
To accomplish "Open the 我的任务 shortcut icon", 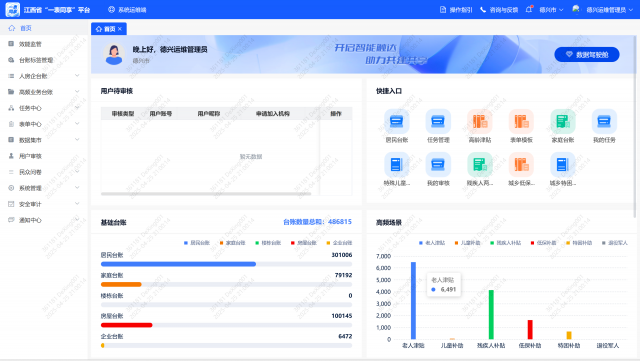I will (604, 121).
